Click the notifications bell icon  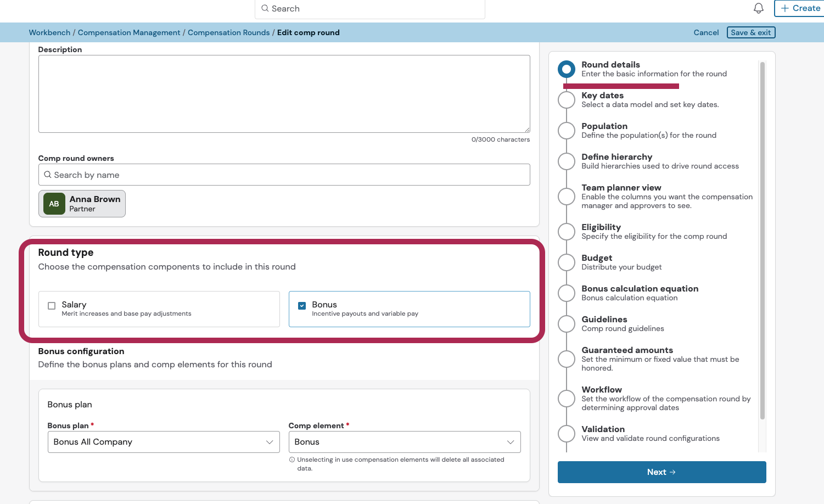[x=758, y=8]
